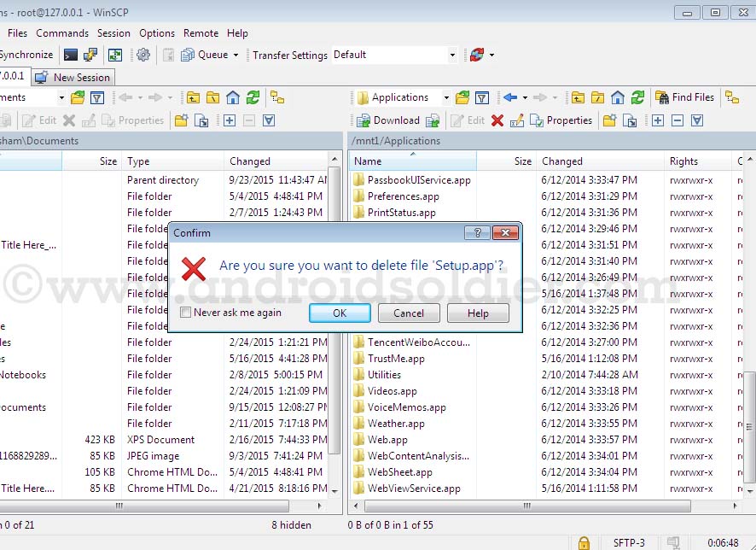
Task: Go to local parent directory icon
Action: (x=193, y=98)
